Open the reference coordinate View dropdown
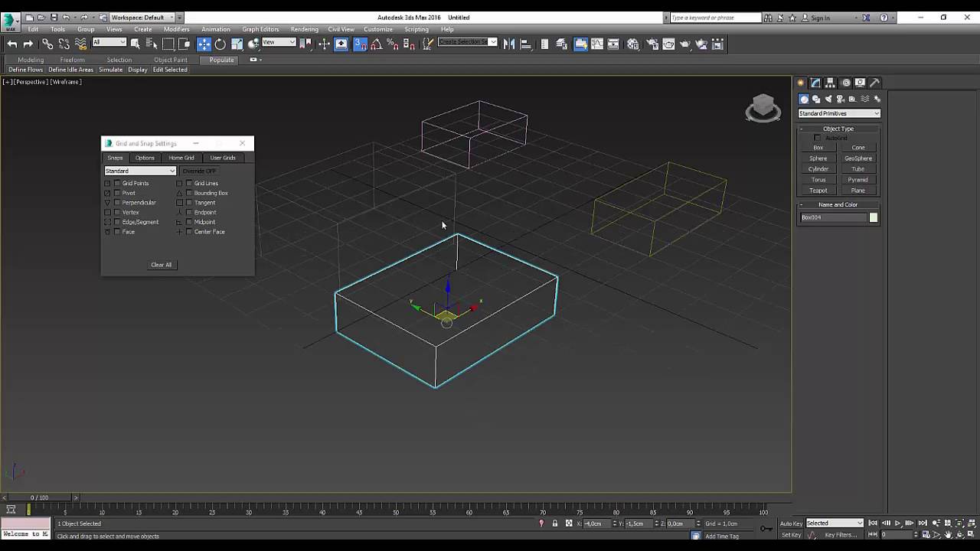Image resolution: width=980 pixels, height=551 pixels. click(x=279, y=42)
